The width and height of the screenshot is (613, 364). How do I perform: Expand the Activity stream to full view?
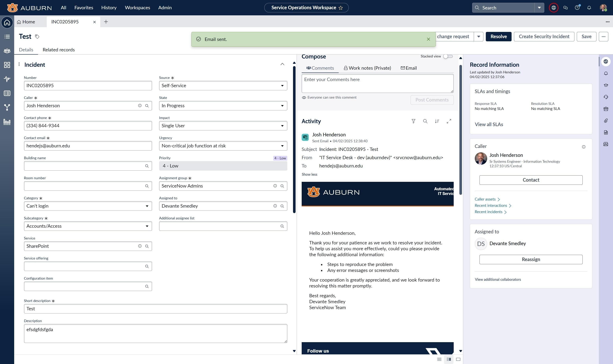click(x=449, y=121)
